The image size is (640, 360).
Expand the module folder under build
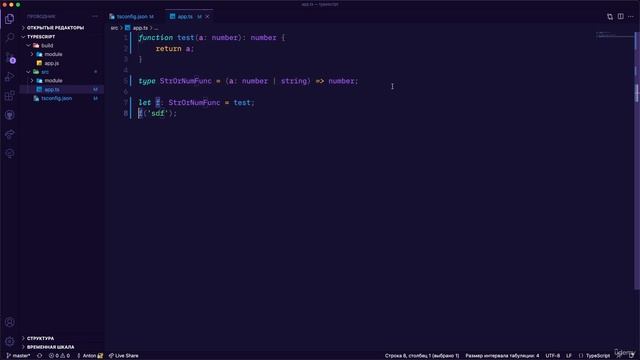point(53,54)
